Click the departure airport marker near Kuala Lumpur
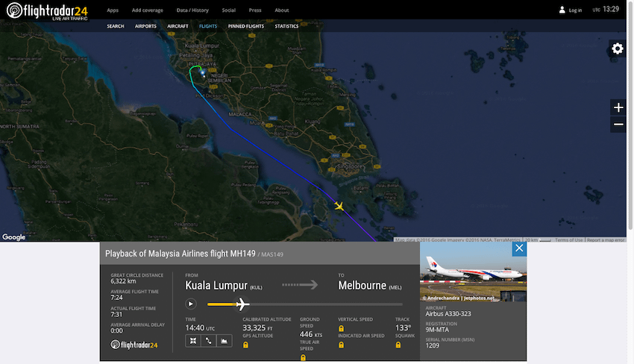The image size is (634, 364). tap(203, 73)
